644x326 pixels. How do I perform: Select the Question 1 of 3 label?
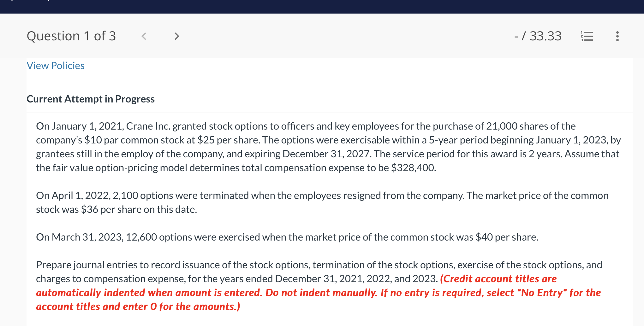click(71, 36)
